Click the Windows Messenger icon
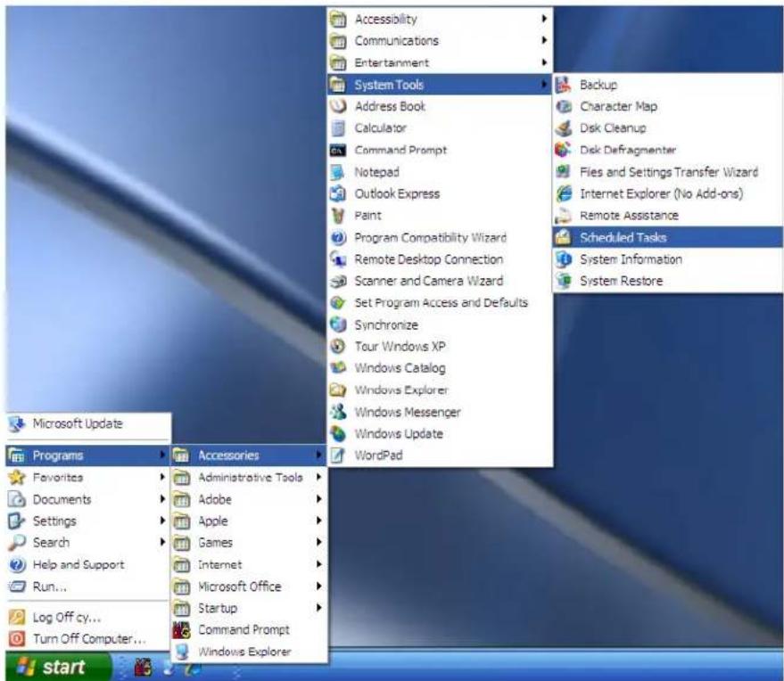784x681 pixels. [x=339, y=412]
